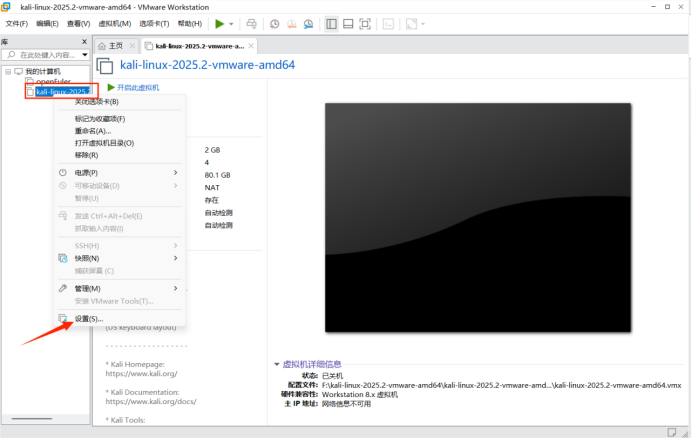Click the black VM screen preview
The height and width of the screenshot is (438, 691).
pyautogui.click(x=478, y=217)
